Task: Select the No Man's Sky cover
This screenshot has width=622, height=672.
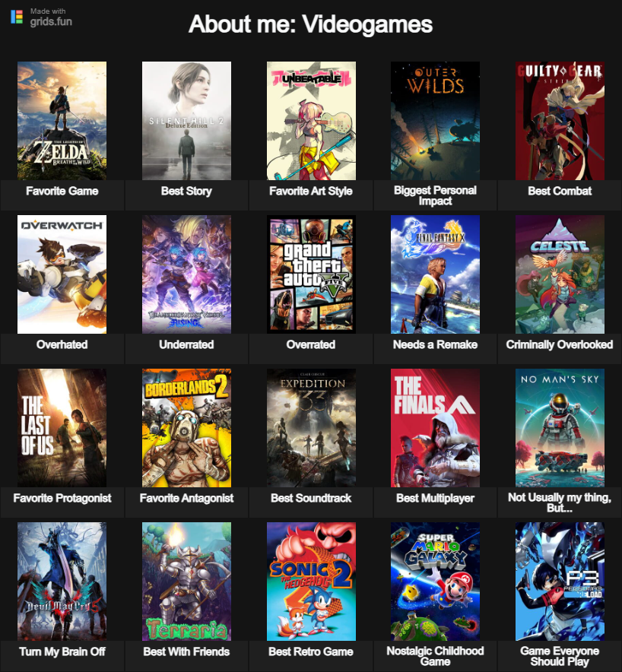Action: coord(560,428)
